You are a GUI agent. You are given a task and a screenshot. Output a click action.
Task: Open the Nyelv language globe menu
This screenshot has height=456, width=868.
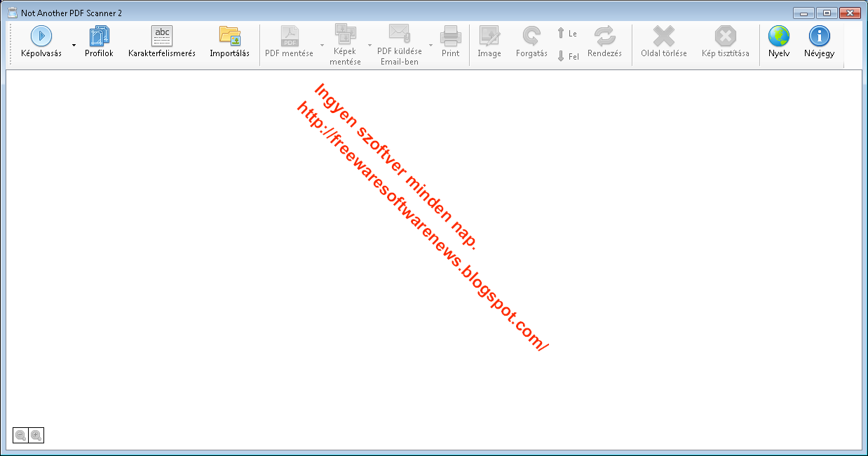point(778,43)
